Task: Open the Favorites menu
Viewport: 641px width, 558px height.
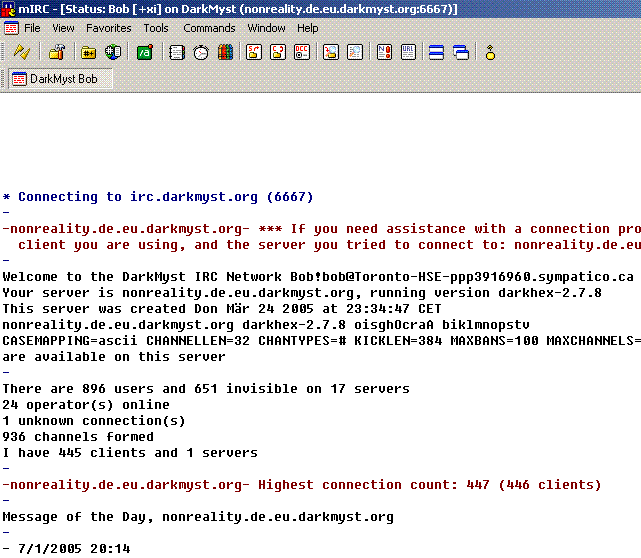Action: pyautogui.click(x=108, y=28)
